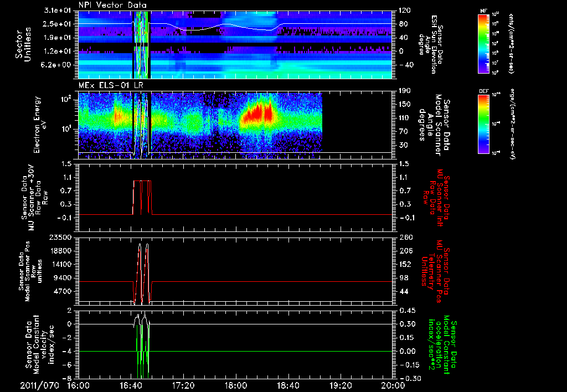567x392 pixels.
Task: Click the 17:20 time axis label
Action: pos(184,385)
